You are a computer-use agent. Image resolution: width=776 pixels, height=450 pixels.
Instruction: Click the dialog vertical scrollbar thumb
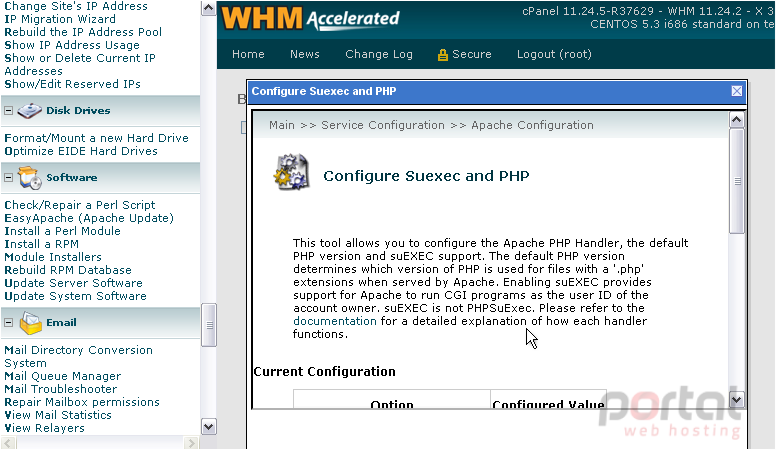tap(737, 181)
